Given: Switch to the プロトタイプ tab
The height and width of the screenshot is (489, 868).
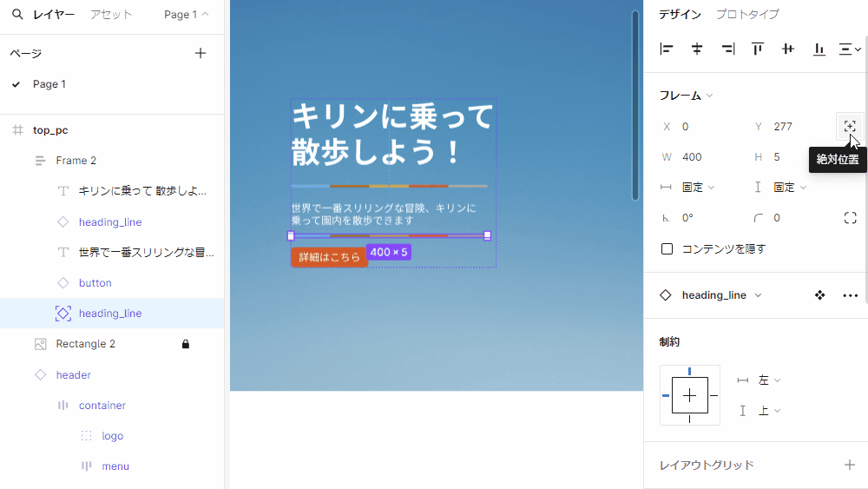Looking at the screenshot, I should pyautogui.click(x=747, y=15).
